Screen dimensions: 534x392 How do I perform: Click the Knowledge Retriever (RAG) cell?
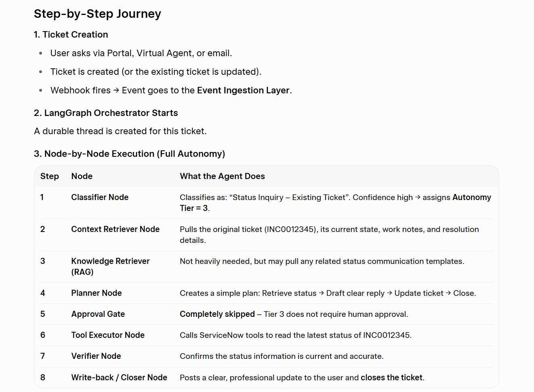[x=110, y=266]
